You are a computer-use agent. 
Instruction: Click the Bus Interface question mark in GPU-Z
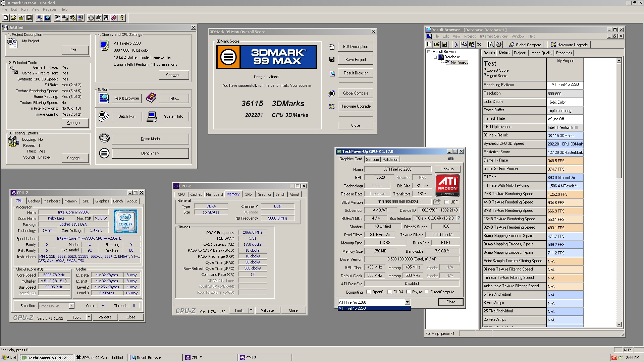tap(459, 218)
